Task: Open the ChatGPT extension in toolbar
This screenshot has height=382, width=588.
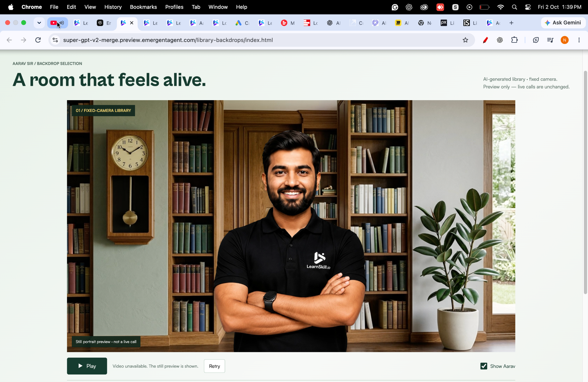Action: pyautogui.click(x=500, y=40)
